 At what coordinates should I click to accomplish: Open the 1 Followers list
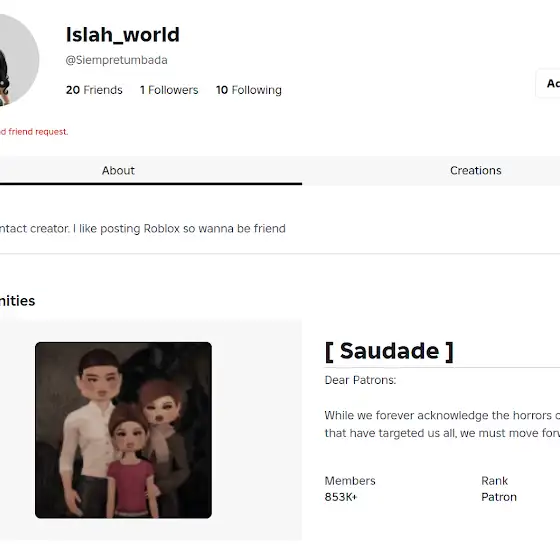[x=169, y=90]
